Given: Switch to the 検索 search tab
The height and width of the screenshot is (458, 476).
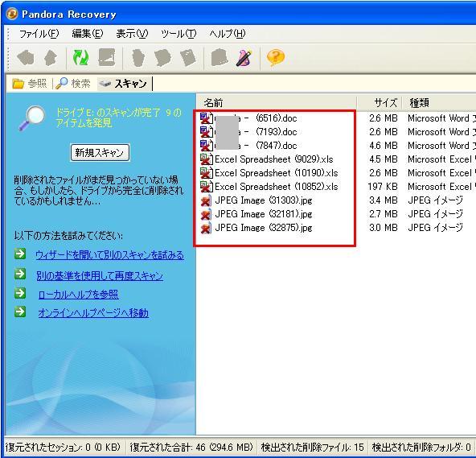Looking at the screenshot, I should [74, 83].
